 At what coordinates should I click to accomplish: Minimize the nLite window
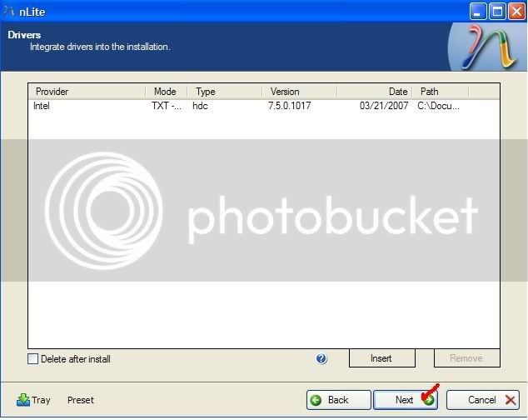pyautogui.click(x=477, y=12)
